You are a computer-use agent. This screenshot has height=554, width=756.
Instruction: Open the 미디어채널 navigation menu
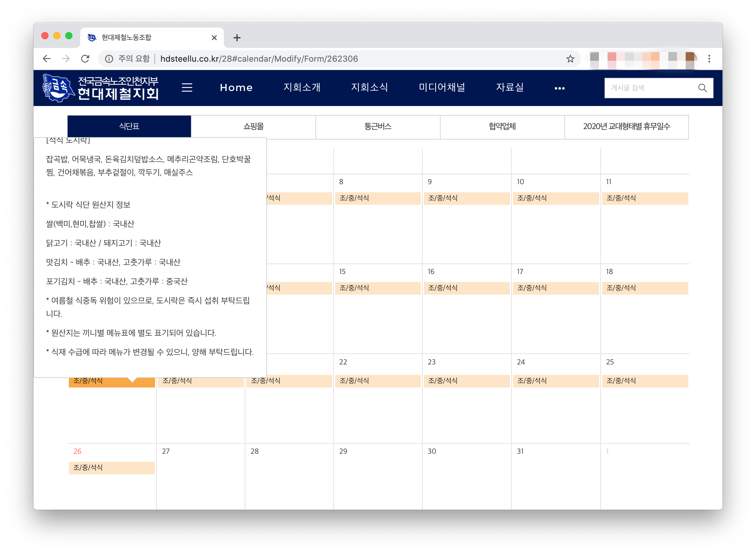click(x=442, y=87)
